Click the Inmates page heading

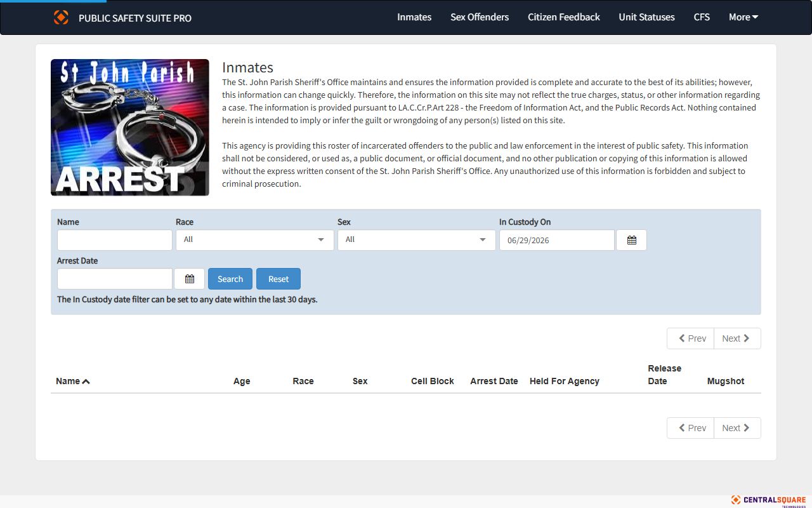pos(247,67)
